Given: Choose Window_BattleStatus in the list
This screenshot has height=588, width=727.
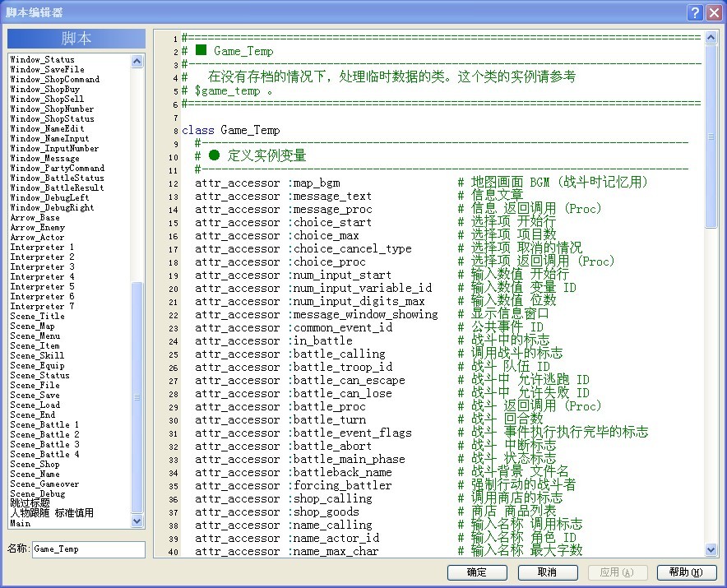Looking at the screenshot, I should [x=57, y=178].
